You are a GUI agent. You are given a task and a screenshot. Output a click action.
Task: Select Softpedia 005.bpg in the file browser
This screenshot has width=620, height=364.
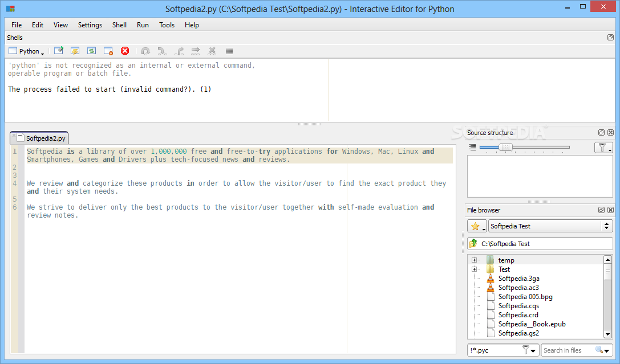click(x=525, y=296)
